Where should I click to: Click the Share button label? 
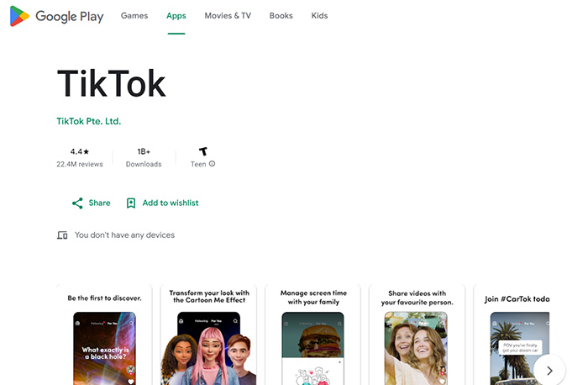click(99, 203)
